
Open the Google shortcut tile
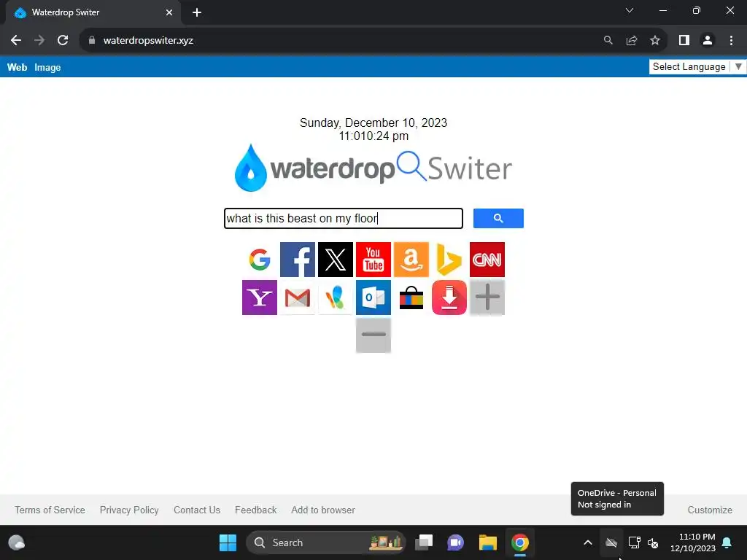(x=260, y=260)
